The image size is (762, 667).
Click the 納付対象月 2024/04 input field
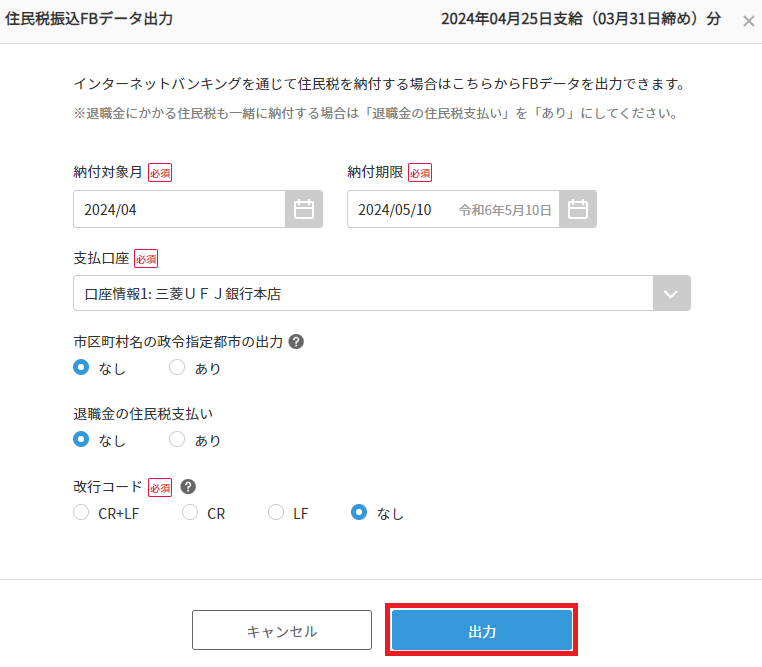click(x=179, y=209)
